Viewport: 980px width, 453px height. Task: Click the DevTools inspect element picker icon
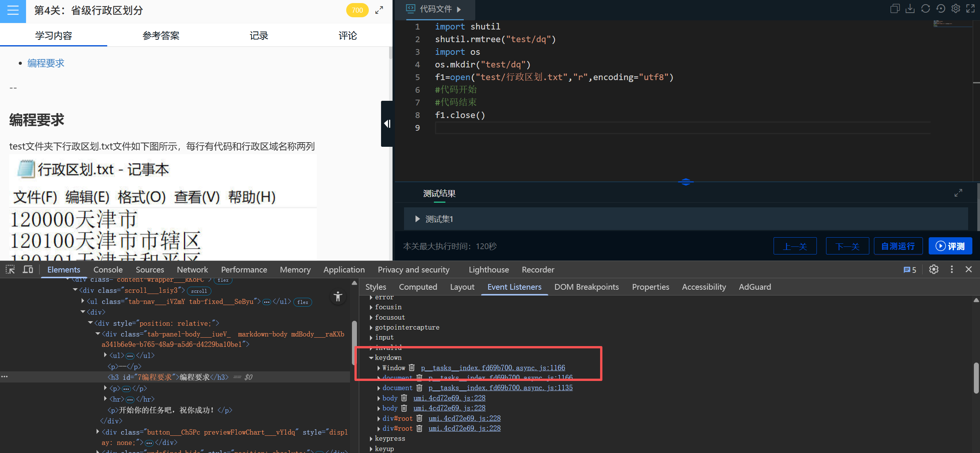(10, 269)
